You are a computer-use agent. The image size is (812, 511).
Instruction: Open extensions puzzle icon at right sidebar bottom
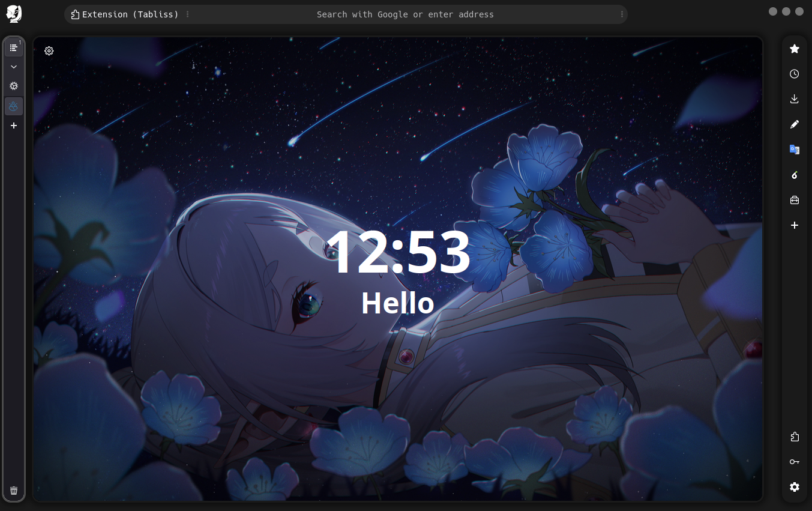(795, 437)
